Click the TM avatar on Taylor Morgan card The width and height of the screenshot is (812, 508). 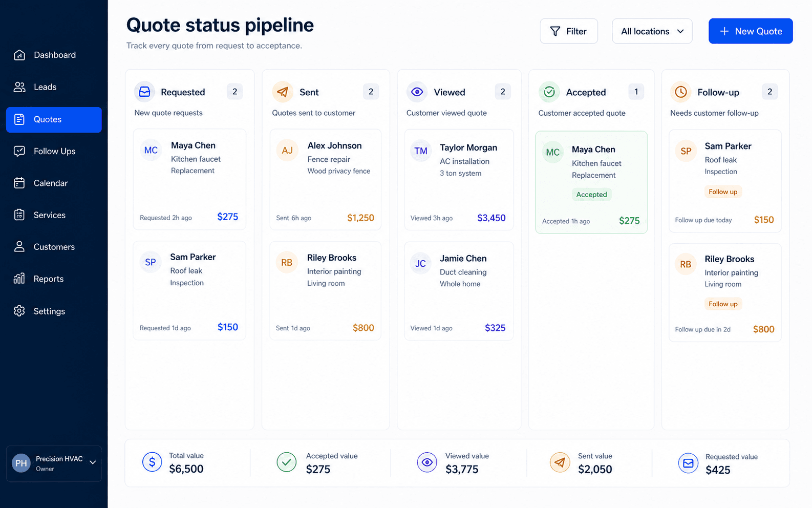click(421, 151)
